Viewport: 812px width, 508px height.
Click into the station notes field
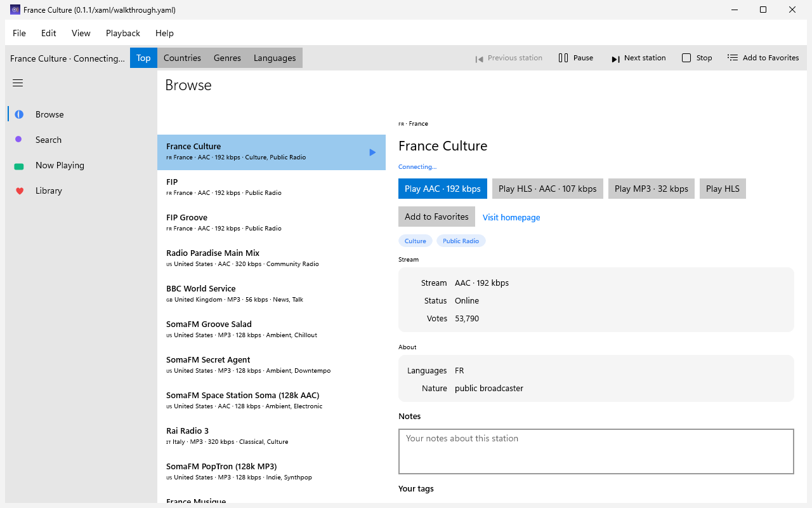click(x=596, y=451)
